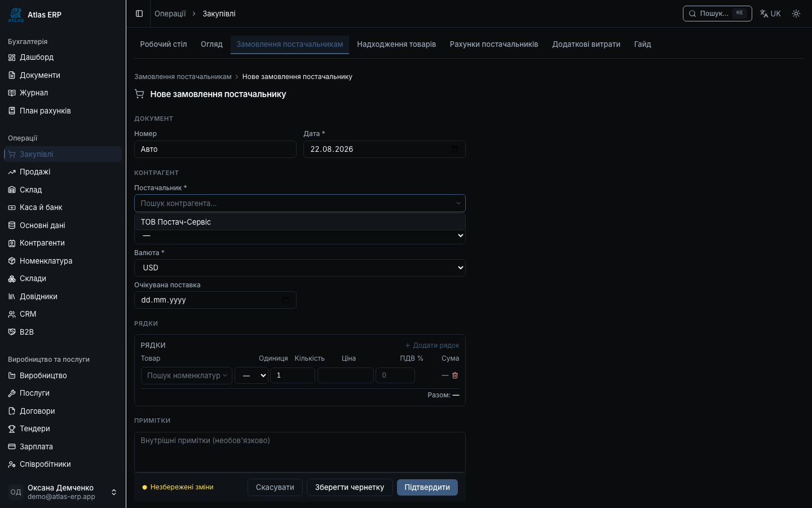This screenshot has height=508, width=812.
Task: Select ТОВ Постач-Сервіс from the list
Action: pos(300,222)
